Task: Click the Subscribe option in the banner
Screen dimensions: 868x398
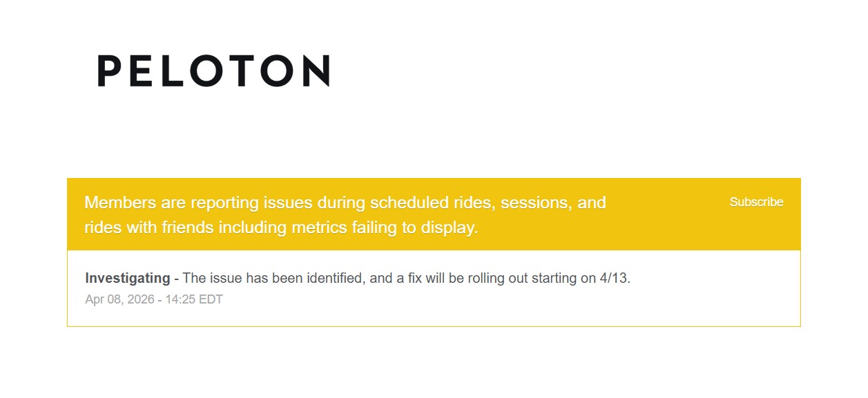Action: pos(756,202)
